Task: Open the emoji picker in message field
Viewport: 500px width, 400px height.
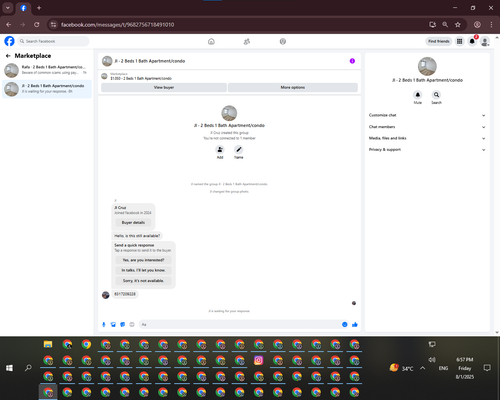Action: click(345, 324)
